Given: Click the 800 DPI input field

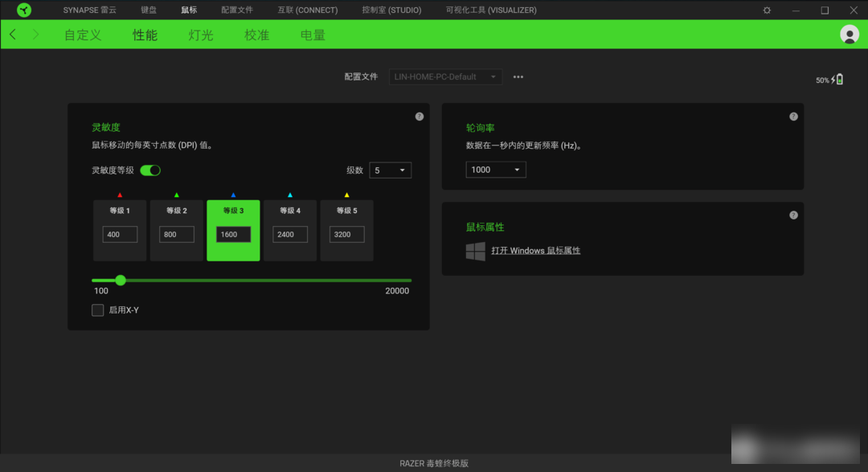Looking at the screenshot, I should (177, 234).
